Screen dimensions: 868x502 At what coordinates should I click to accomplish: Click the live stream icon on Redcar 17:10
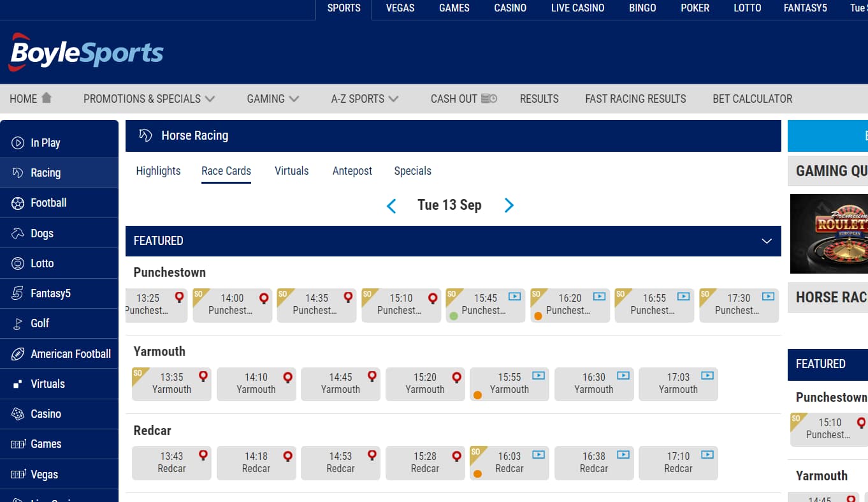(707, 455)
